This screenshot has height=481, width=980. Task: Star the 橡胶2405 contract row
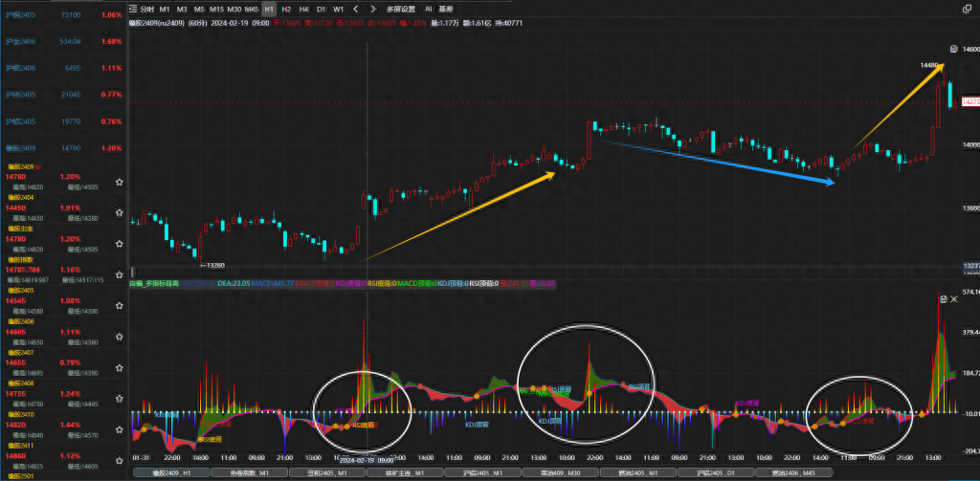(119, 306)
